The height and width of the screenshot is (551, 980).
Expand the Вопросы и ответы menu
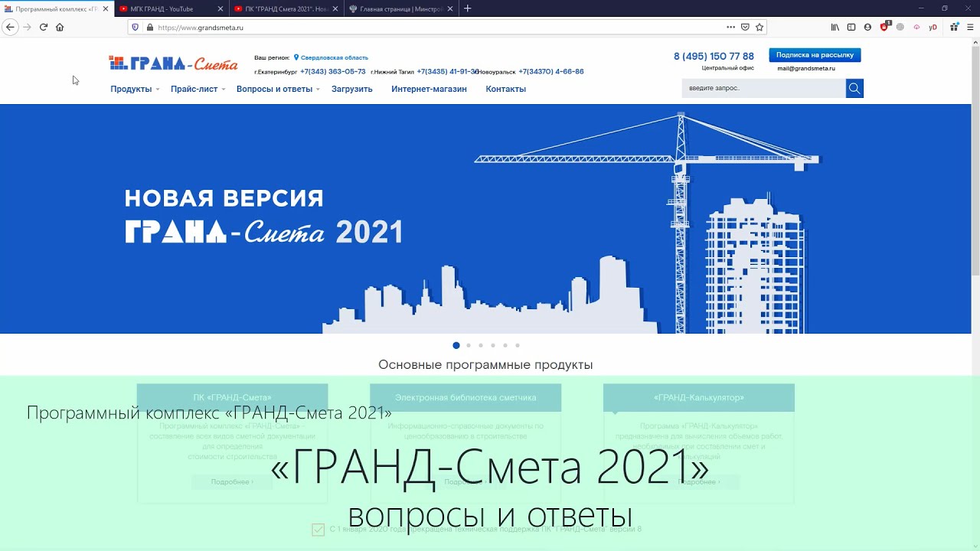pyautogui.click(x=278, y=89)
